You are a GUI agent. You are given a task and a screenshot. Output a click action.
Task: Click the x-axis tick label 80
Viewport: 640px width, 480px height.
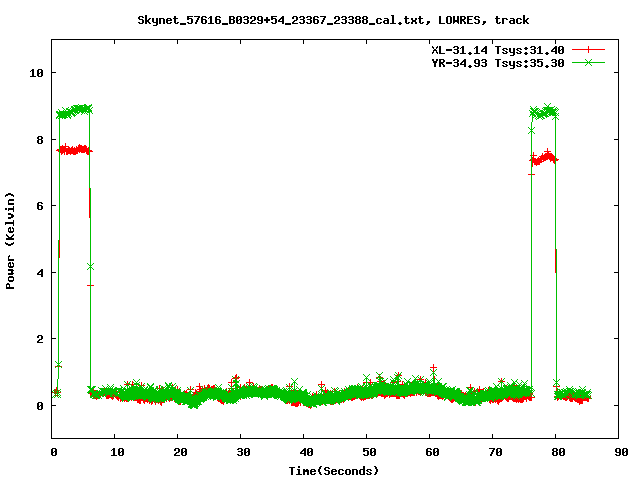(x=558, y=452)
